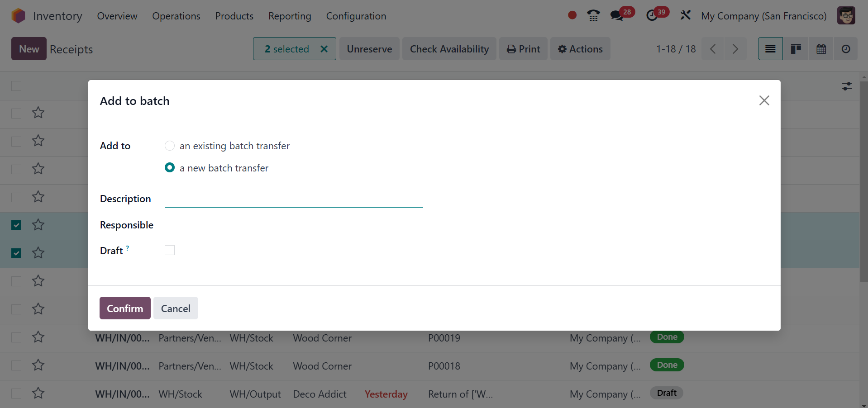Open activities clock icon with 39 badge
Image resolution: width=868 pixels, height=408 pixels.
click(657, 15)
